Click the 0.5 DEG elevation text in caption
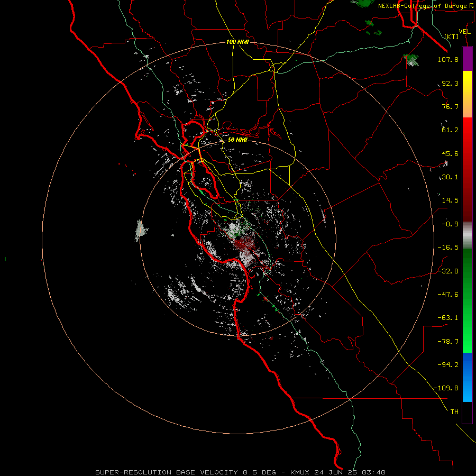476x476 pixels. tap(259, 472)
